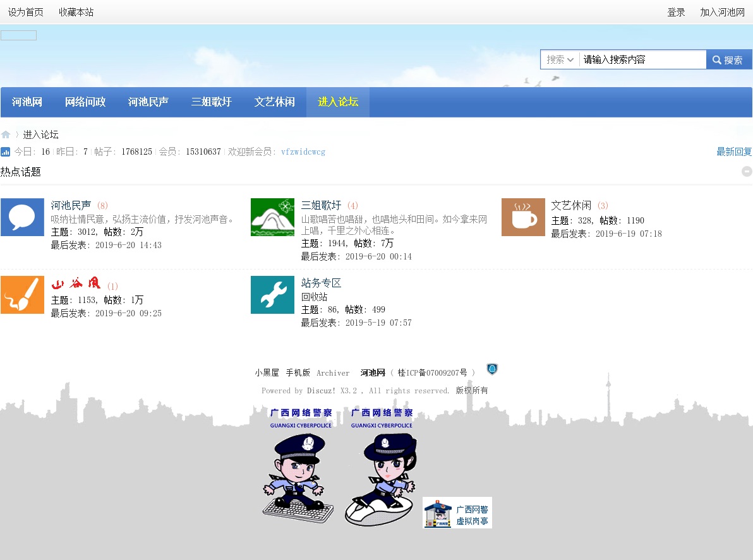This screenshot has width=753, height=560.
Task: Click 河池网 footer link
Action: pyautogui.click(x=373, y=373)
